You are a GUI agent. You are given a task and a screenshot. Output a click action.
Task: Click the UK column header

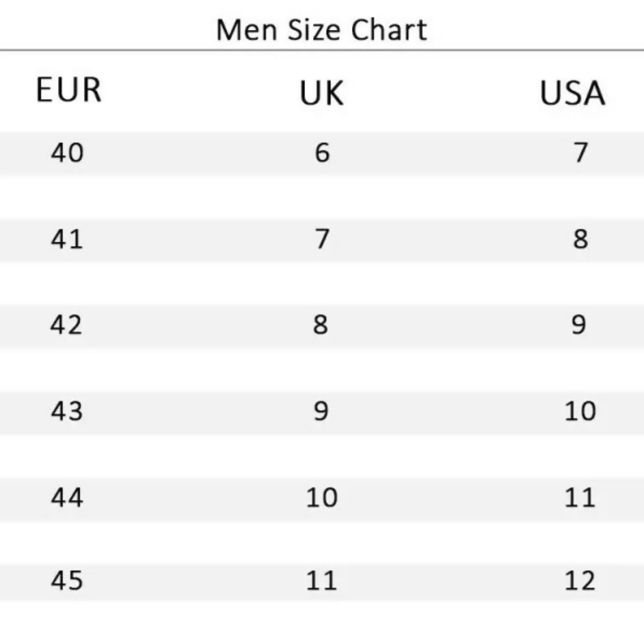[321, 93]
